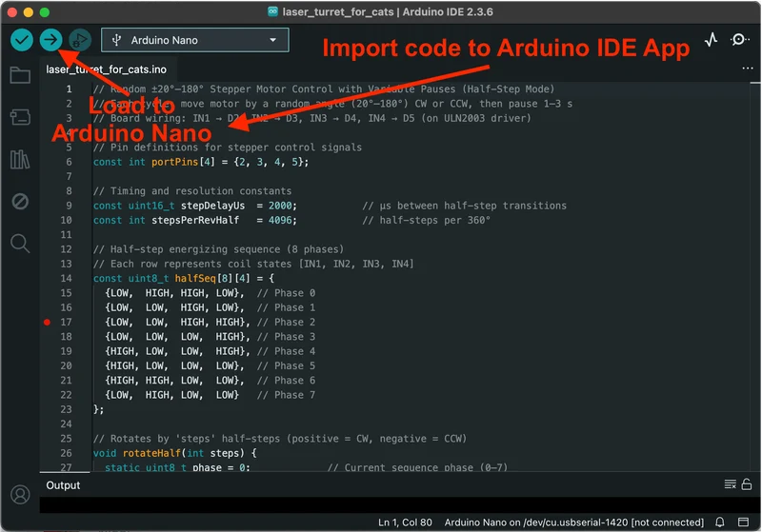Toggle the breakpoint dot on line 17

47,323
